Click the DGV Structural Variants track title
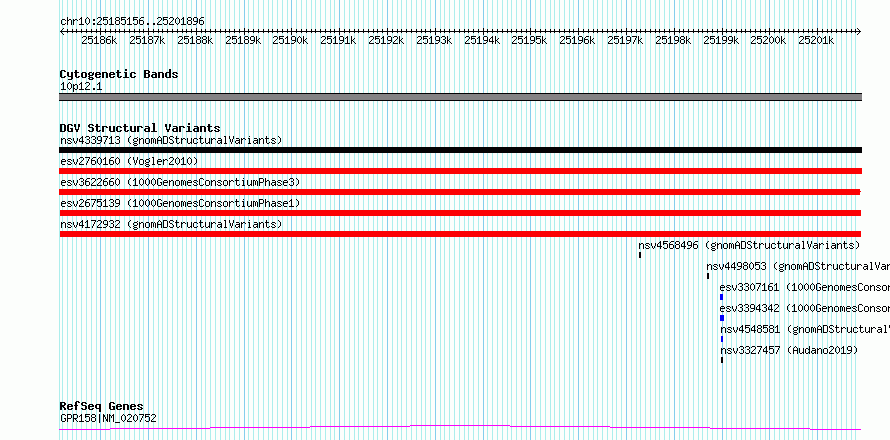 click(140, 128)
